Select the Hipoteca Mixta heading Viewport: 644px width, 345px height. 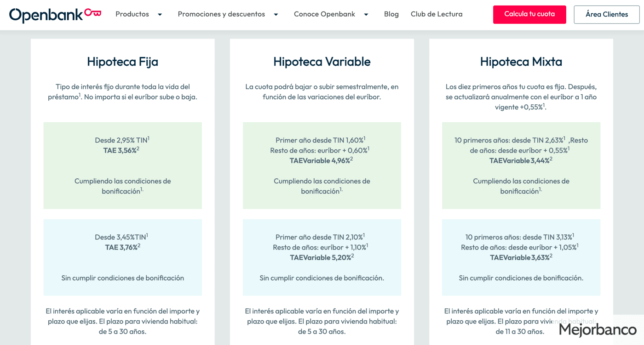point(521,62)
